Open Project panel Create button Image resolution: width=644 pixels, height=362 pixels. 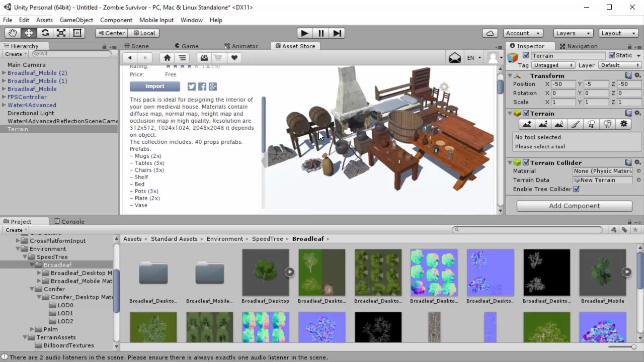pyautogui.click(x=16, y=230)
